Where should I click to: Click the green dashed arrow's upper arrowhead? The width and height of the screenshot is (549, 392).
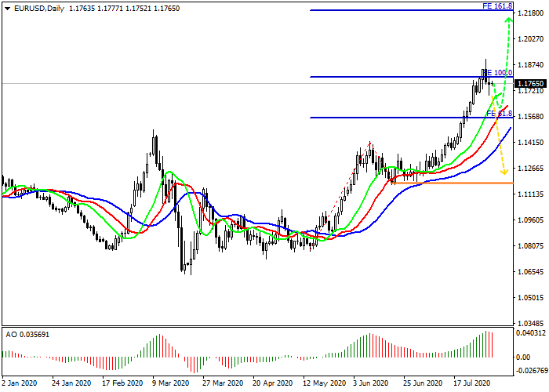[509, 20]
